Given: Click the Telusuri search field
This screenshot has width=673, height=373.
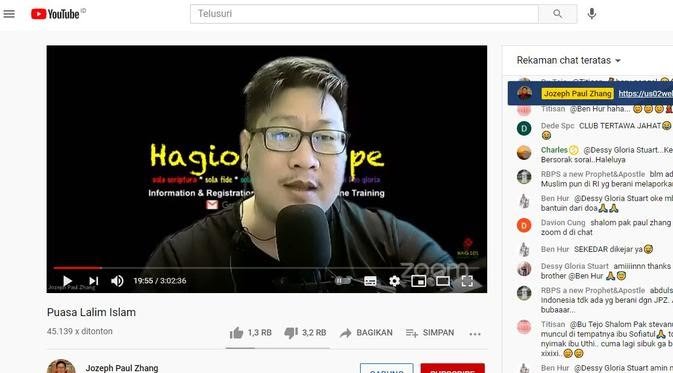Looking at the screenshot, I should pos(364,14).
